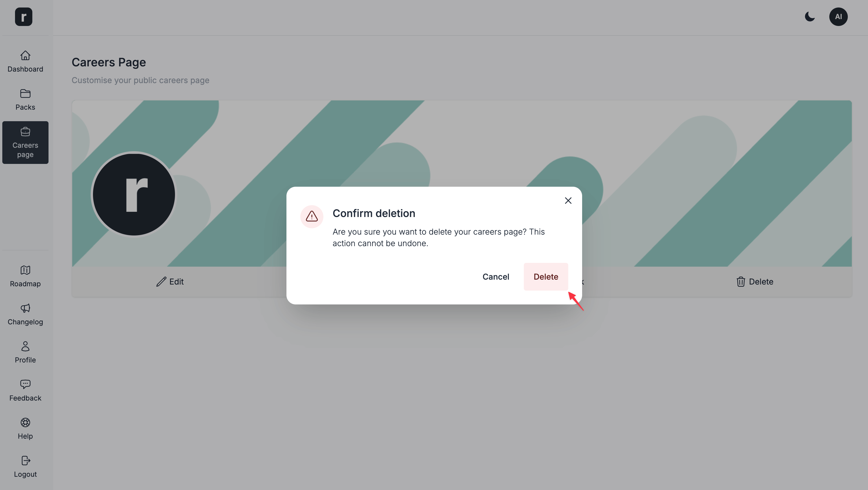Open the Help lifebuoy icon

coord(25,422)
